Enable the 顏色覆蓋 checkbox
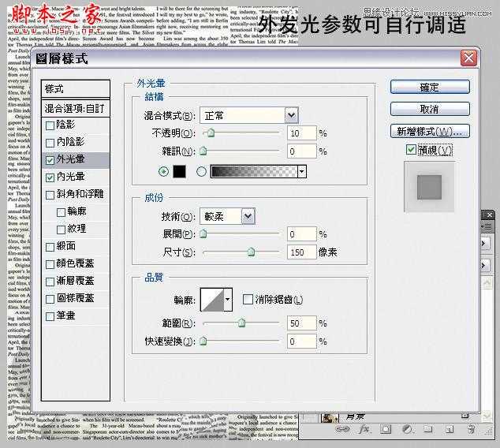This screenshot has height=448, width=500. pyautogui.click(x=50, y=264)
